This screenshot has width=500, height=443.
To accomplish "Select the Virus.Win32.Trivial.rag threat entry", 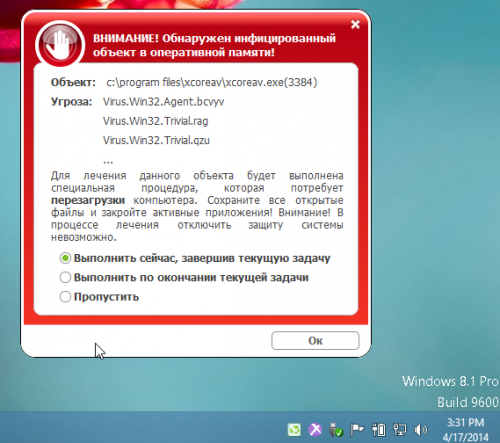I will tap(155, 121).
